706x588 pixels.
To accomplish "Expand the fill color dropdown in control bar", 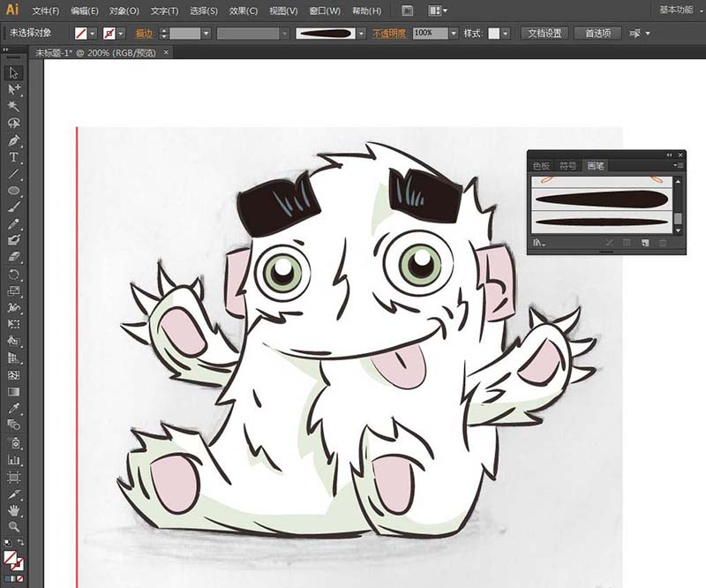I will pyautogui.click(x=93, y=34).
